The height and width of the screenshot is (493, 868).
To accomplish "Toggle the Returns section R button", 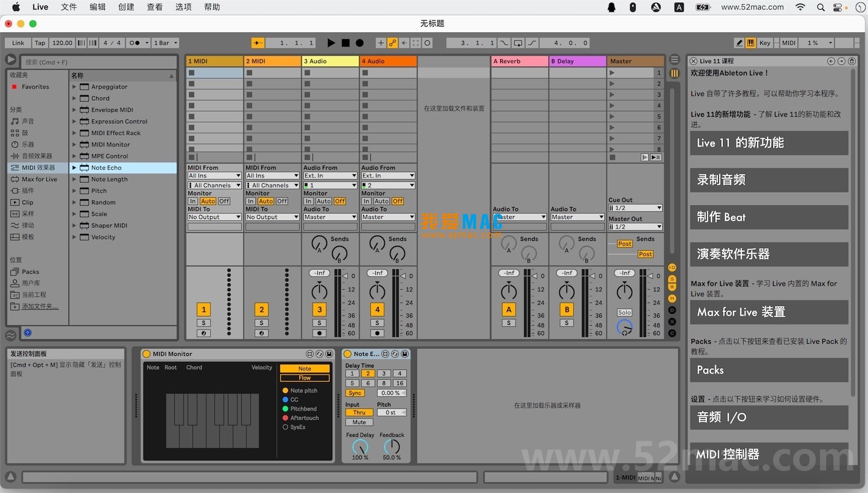I will coord(672,287).
